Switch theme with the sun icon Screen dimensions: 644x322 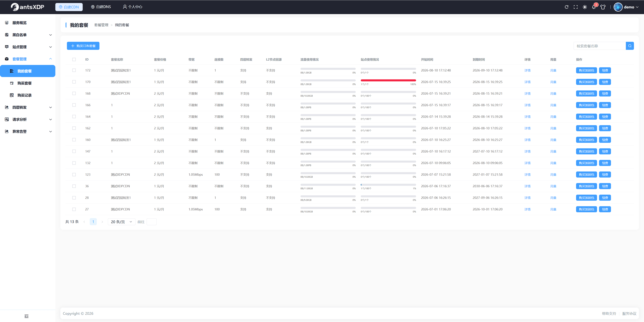(x=584, y=7)
